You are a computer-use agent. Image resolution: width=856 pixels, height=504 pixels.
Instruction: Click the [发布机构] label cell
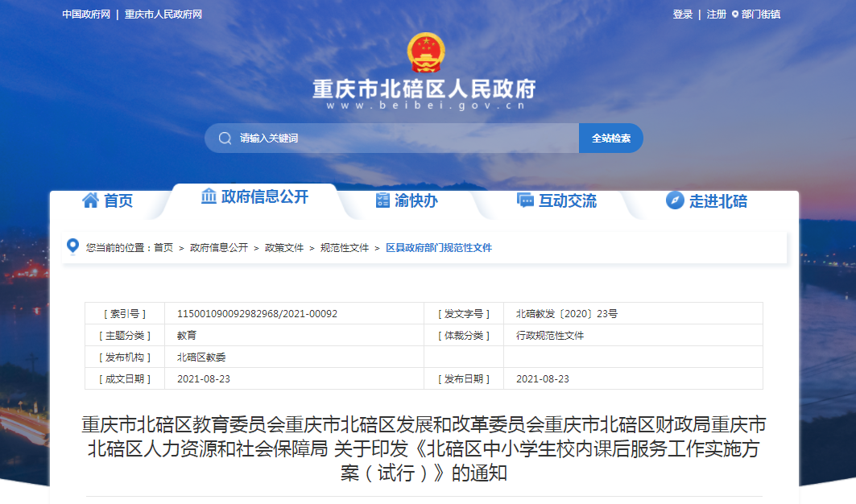coord(125,357)
